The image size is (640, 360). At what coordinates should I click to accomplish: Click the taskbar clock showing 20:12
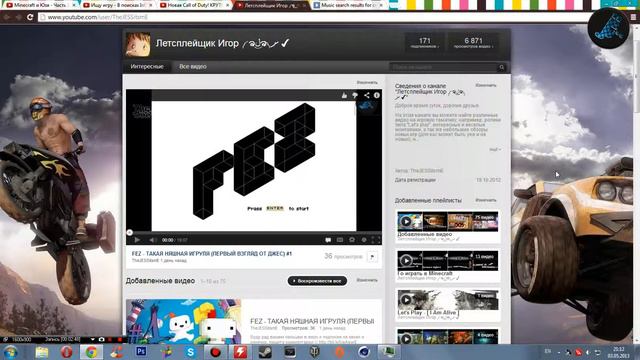[x=618, y=352]
